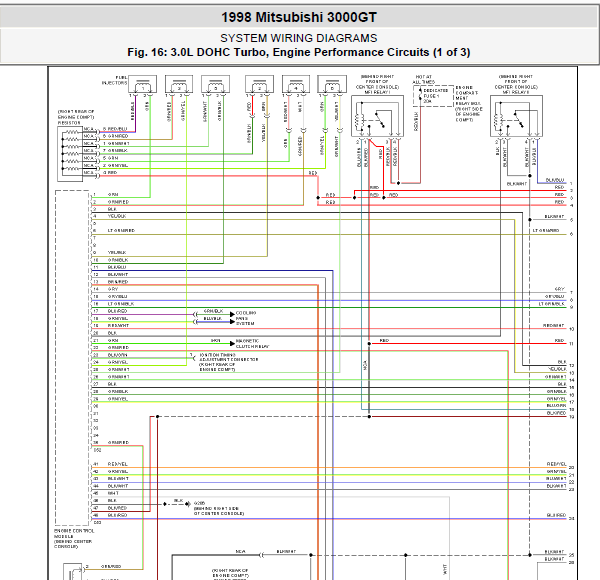
Task: Click 'BLU/ORN' at right-edge reference 18
Action: [x=556, y=406]
